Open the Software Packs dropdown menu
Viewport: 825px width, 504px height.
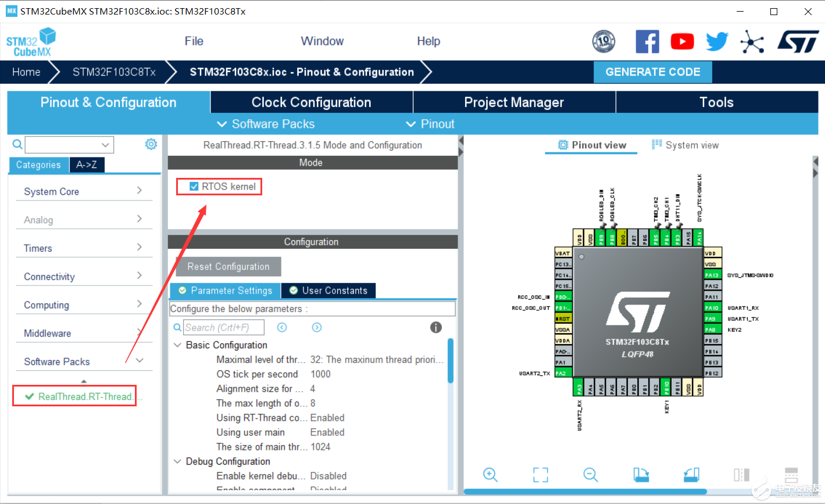tap(266, 124)
